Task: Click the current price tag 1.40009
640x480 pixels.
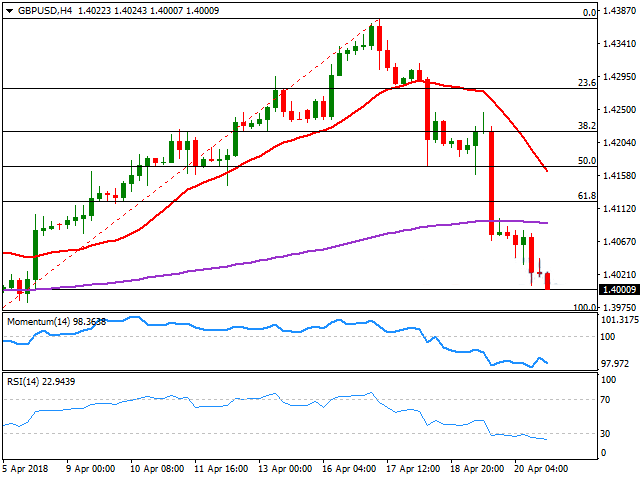Action: tap(618, 290)
